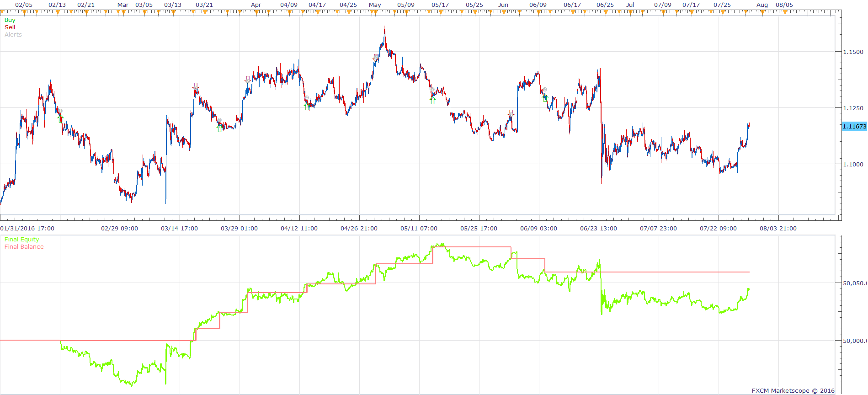Click the 06/25 date on the top axis

605,5
